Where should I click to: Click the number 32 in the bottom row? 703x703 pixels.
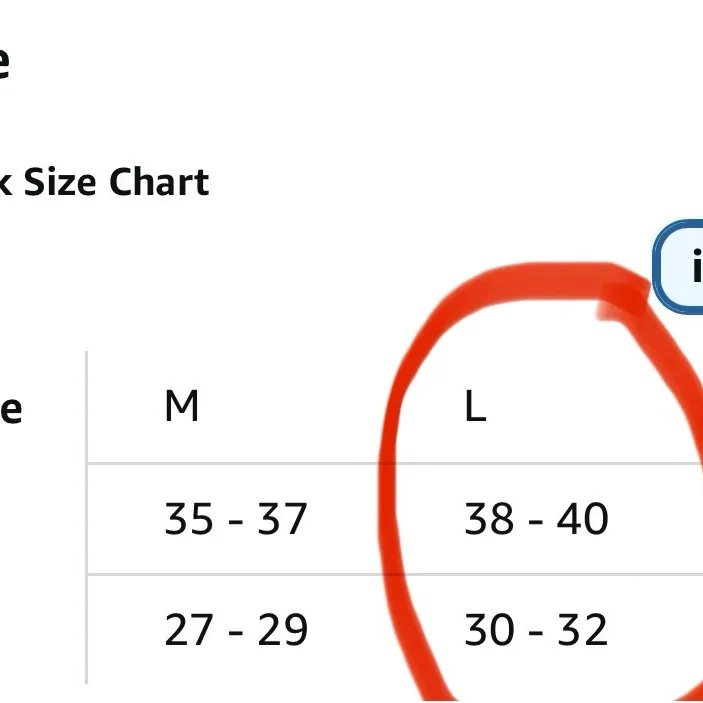pos(583,630)
